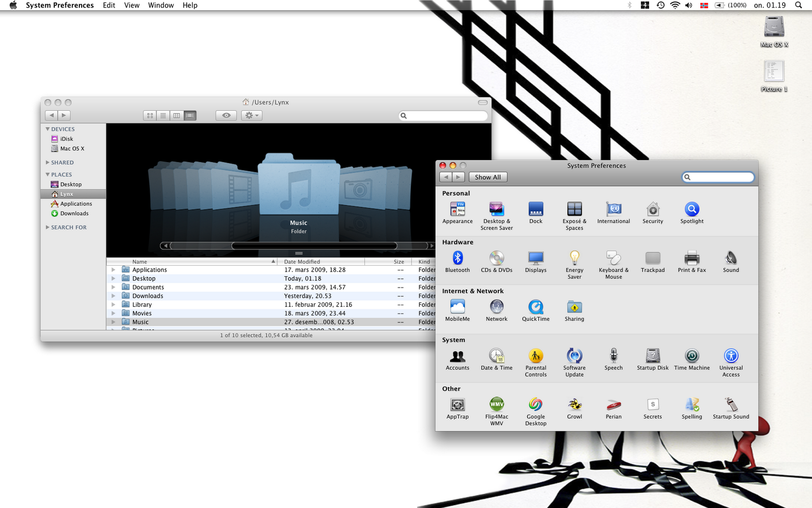
Task: Expand the SHARED sidebar section
Action: click(x=48, y=163)
